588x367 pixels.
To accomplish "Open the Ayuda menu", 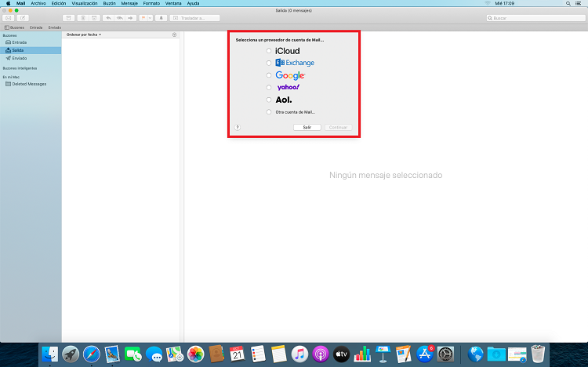I will [x=193, y=3].
